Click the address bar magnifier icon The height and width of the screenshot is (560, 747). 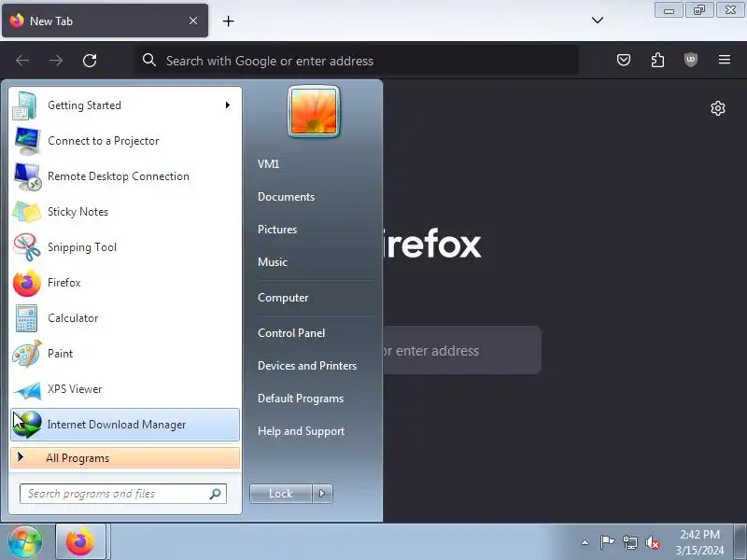[149, 60]
